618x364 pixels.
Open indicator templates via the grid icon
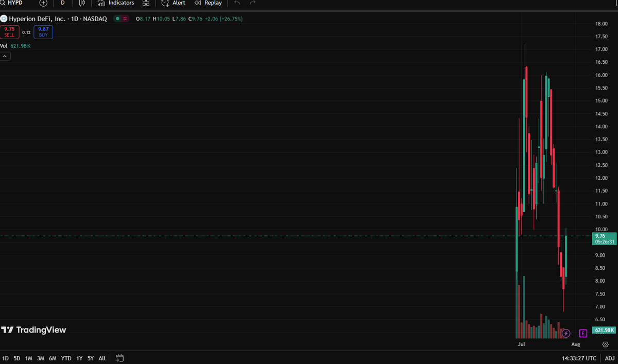(x=146, y=3)
